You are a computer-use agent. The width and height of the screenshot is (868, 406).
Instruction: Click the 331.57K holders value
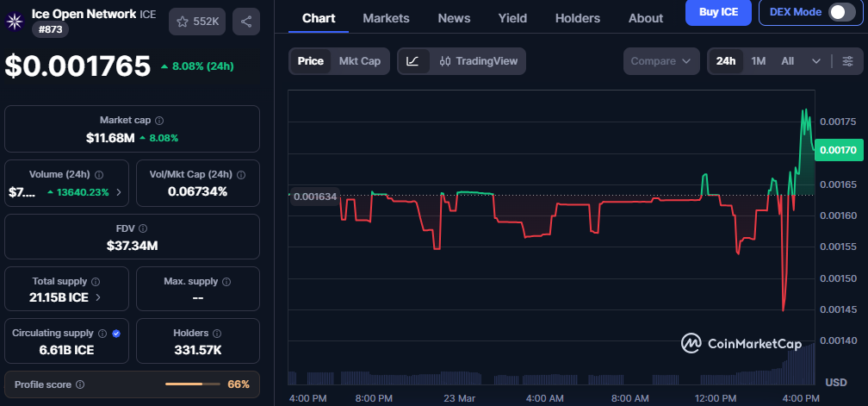point(198,350)
